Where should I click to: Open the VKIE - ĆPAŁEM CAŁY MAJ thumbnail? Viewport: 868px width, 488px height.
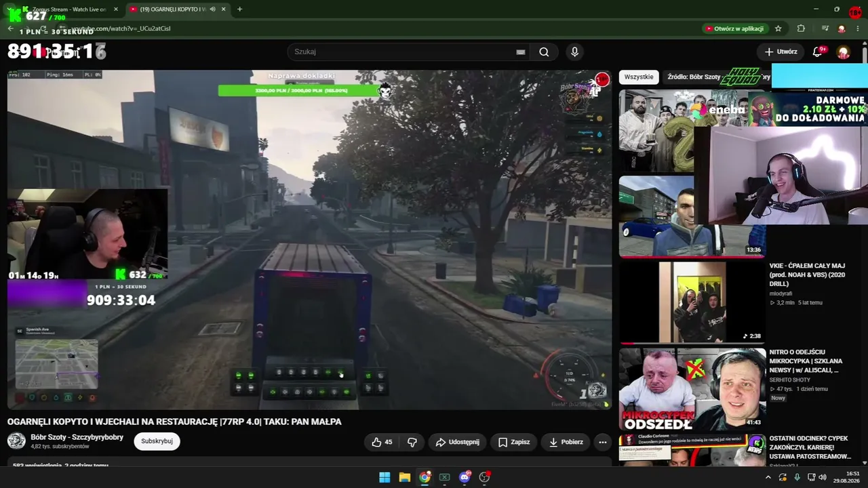coord(692,302)
